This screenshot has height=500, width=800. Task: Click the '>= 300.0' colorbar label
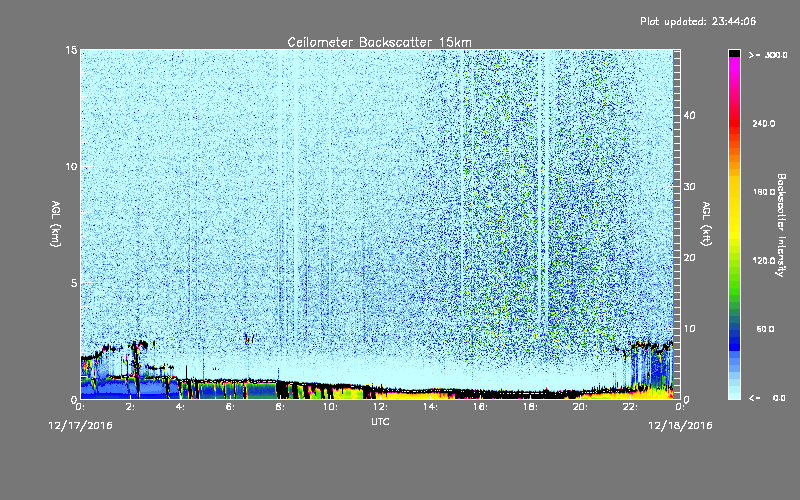pyautogui.click(x=768, y=55)
